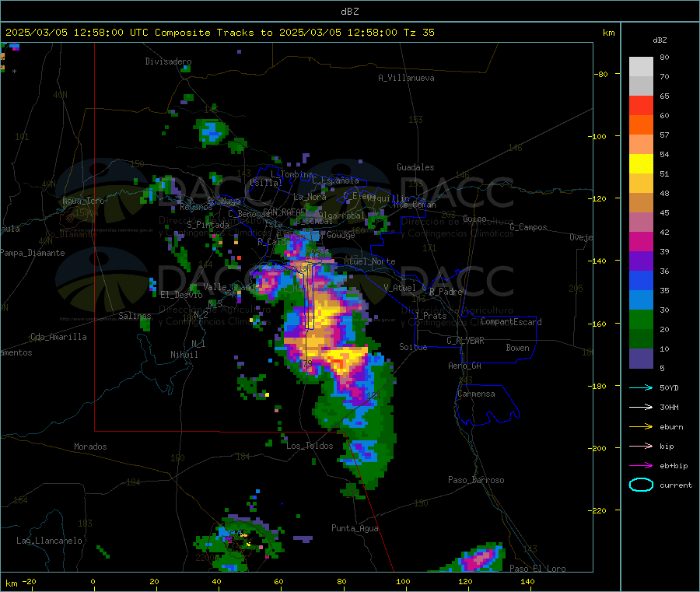Click the 140 km horizontal axis label
700x592 pixels.
(527, 581)
